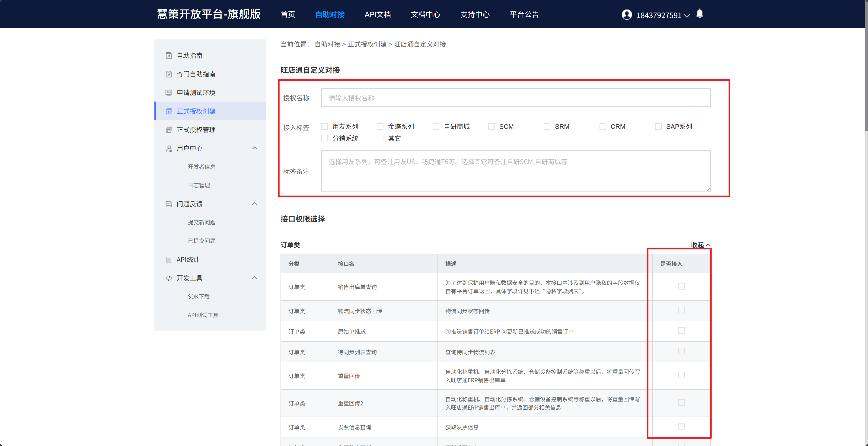The width and height of the screenshot is (868, 446).
Task: Enable access for 物流同步状态回传 interface
Action: tap(681, 310)
